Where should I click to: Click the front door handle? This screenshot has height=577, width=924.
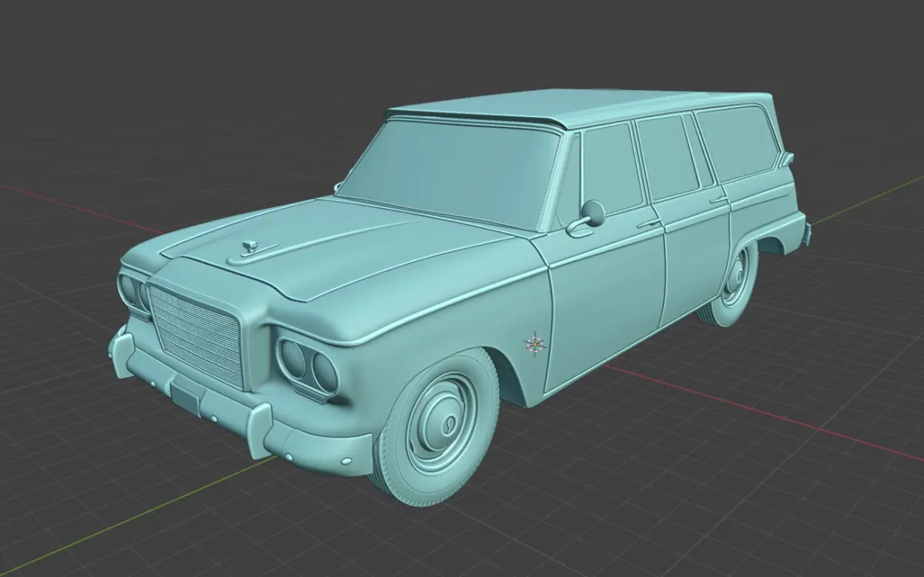pyautogui.click(x=648, y=223)
